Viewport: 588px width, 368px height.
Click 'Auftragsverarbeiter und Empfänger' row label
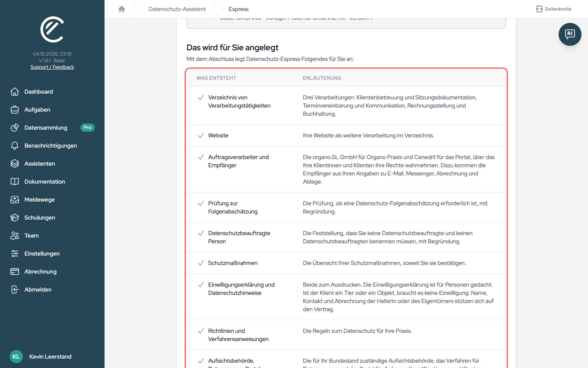238,161
